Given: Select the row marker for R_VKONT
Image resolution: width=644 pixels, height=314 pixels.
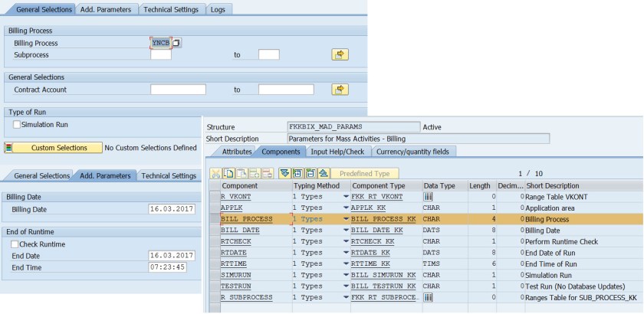Looking at the screenshot, I should click(214, 197).
